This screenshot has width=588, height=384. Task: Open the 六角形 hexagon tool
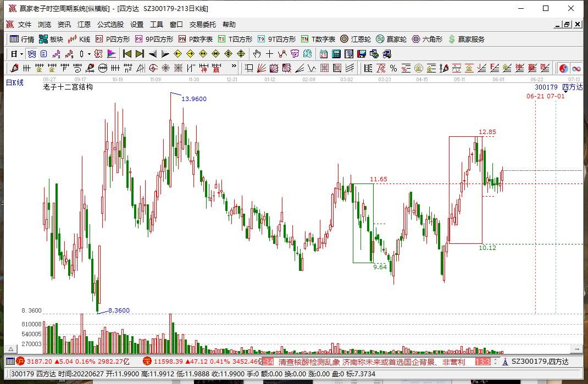click(427, 39)
